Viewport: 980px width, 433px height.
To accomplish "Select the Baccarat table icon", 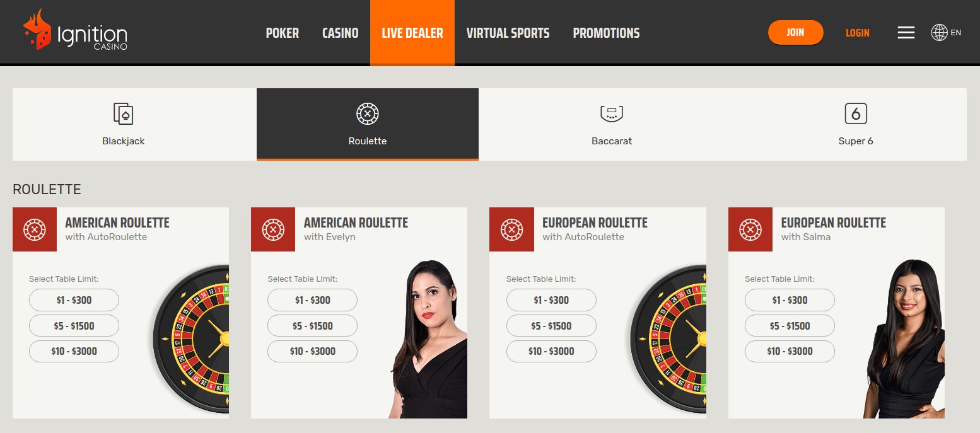I will 611,114.
